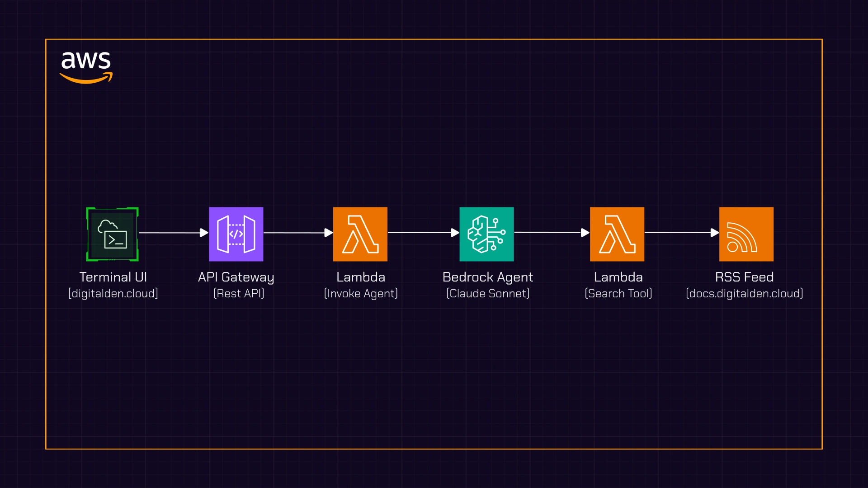This screenshot has height=488, width=868.
Task: Click arrow pointing to the RSS Feed
Action: point(681,232)
